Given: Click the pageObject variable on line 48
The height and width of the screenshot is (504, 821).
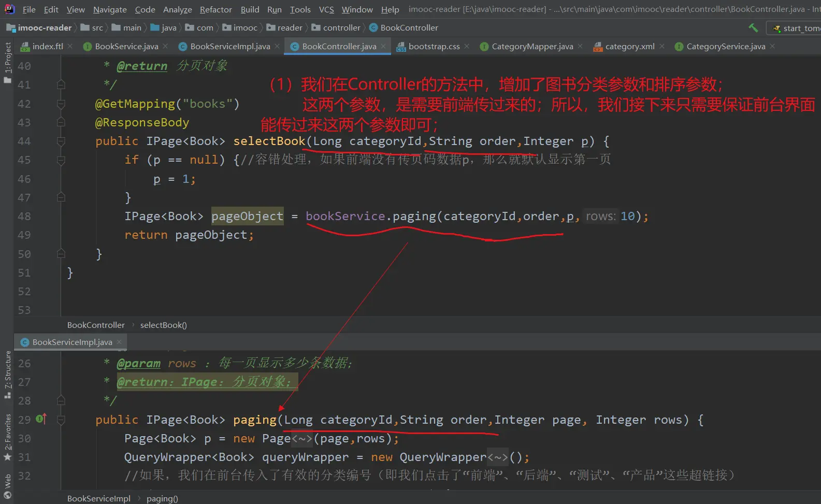Looking at the screenshot, I should pyautogui.click(x=247, y=216).
